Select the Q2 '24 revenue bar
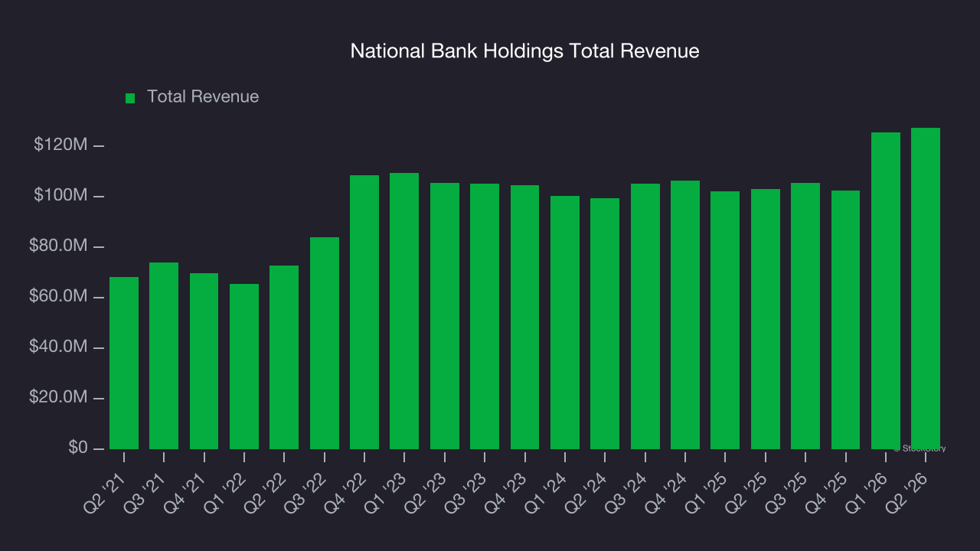 pos(605,324)
